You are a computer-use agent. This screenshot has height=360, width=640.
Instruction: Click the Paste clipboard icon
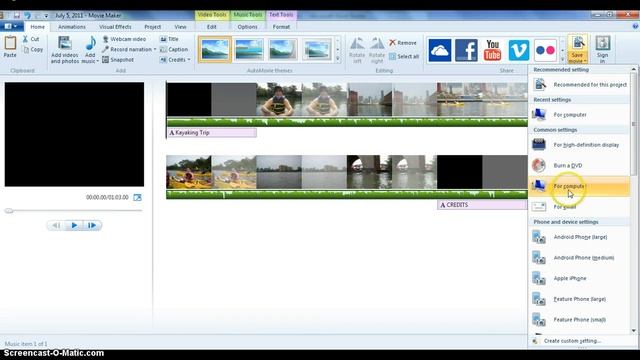[10, 43]
